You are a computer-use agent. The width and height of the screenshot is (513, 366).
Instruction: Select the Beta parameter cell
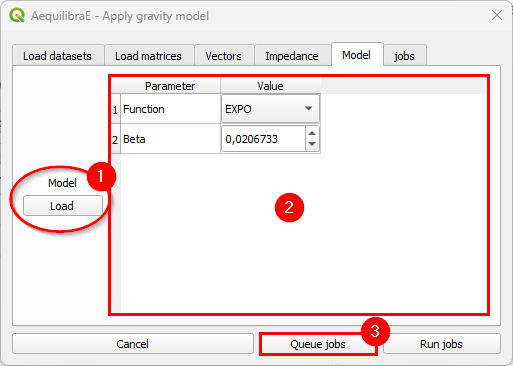coord(170,139)
